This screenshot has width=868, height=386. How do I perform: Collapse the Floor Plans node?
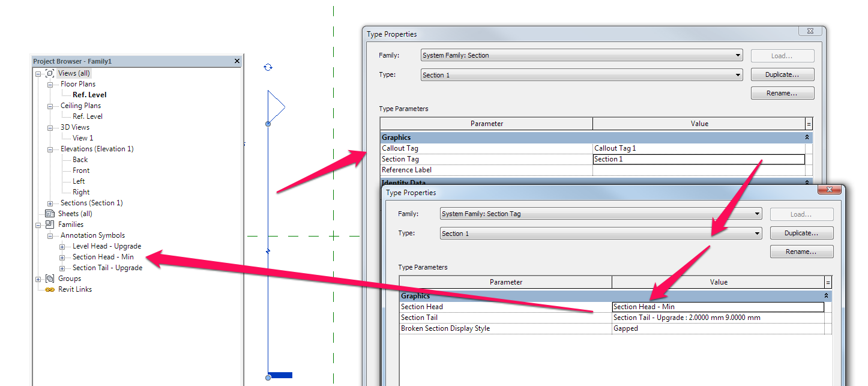(x=50, y=85)
